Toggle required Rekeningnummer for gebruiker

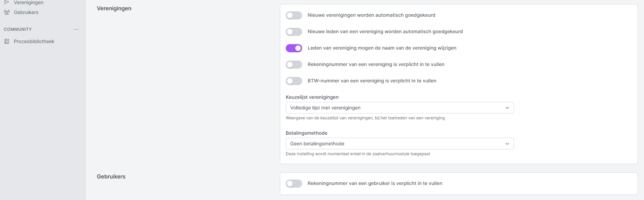tap(294, 184)
